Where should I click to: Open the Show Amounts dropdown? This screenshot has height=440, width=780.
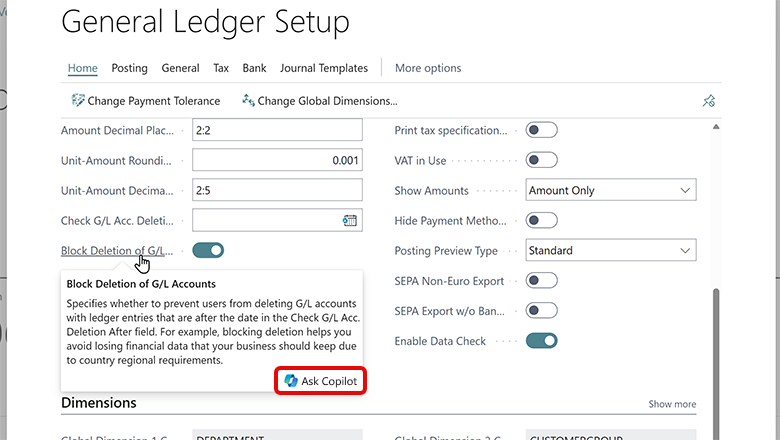point(611,191)
